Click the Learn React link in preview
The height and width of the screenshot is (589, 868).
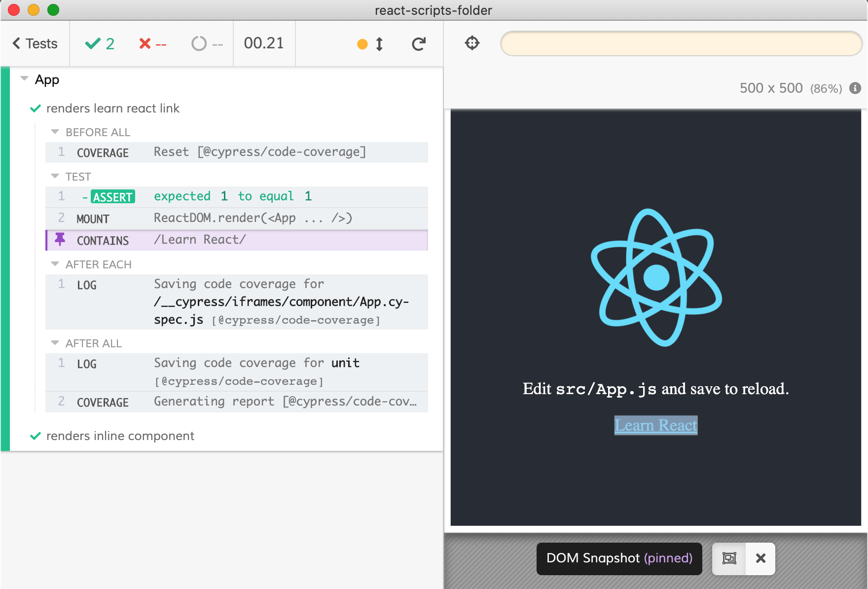655,425
